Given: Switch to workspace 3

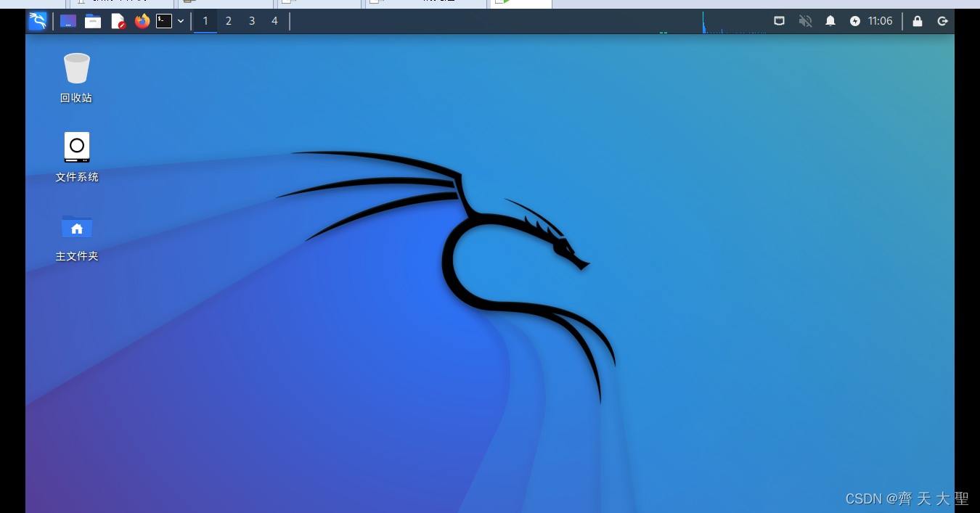Looking at the screenshot, I should tap(252, 21).
